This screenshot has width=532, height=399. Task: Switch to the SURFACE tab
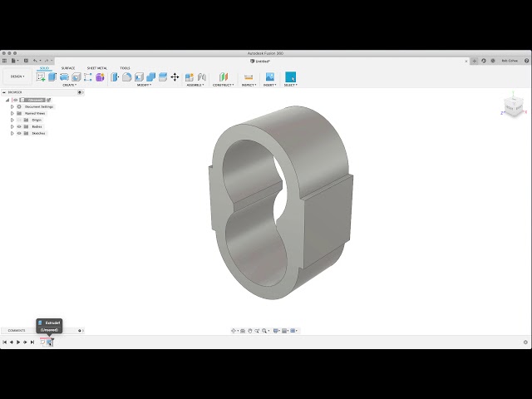pos(68,68)
